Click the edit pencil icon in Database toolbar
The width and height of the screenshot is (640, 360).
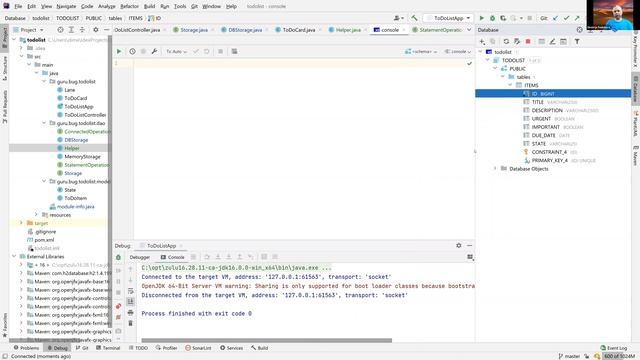[552, 41]
